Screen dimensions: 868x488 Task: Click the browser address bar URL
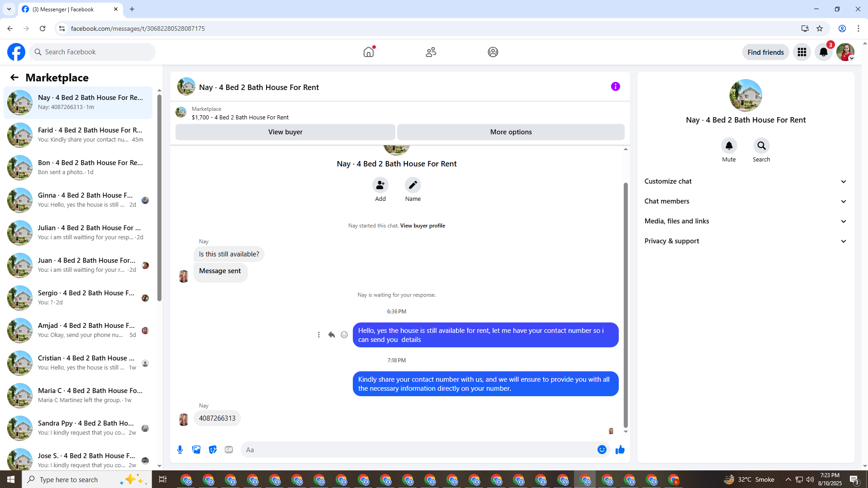point(138,28)
